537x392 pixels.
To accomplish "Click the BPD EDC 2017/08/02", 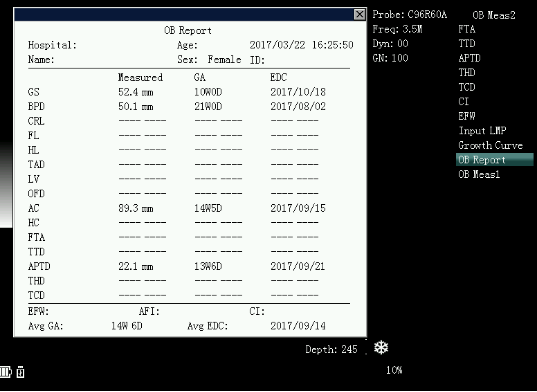I will [x=298, y=106].
